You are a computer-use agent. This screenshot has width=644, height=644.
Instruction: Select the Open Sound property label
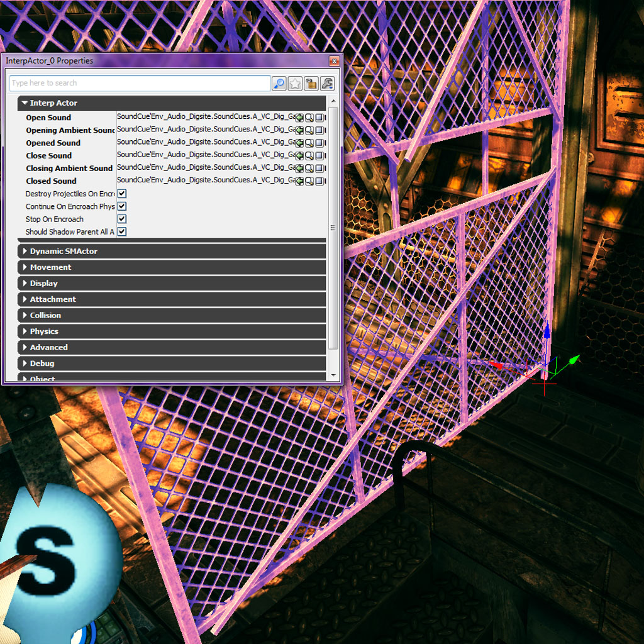click(48, 118)
